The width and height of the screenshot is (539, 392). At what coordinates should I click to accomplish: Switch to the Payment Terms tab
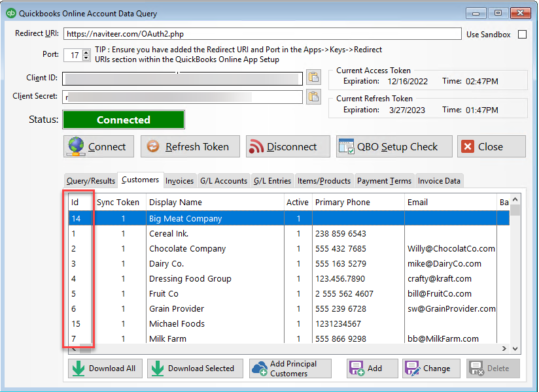tap(384, 181)
